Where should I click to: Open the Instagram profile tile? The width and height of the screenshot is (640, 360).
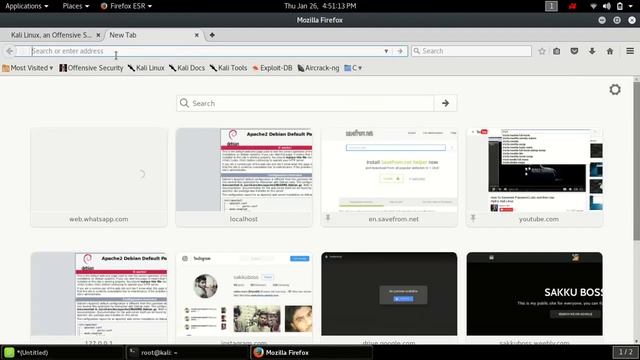(x=244, y=298)
